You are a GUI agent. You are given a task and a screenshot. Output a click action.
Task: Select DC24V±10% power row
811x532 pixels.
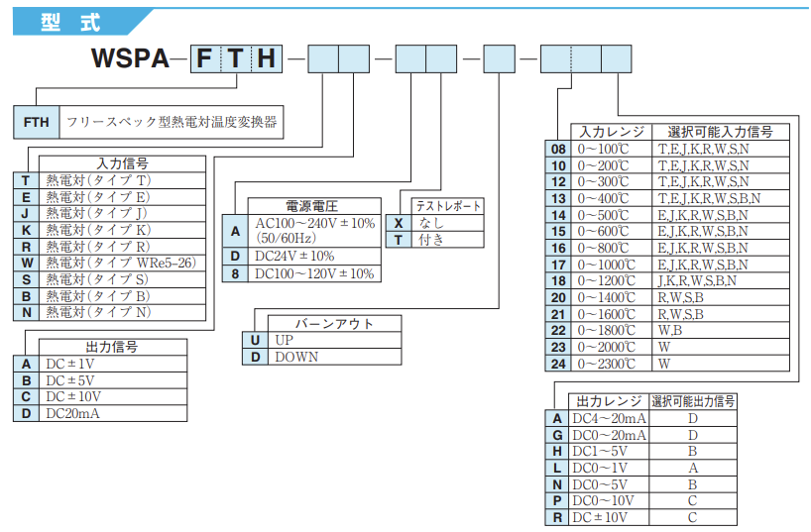point(302,256)
